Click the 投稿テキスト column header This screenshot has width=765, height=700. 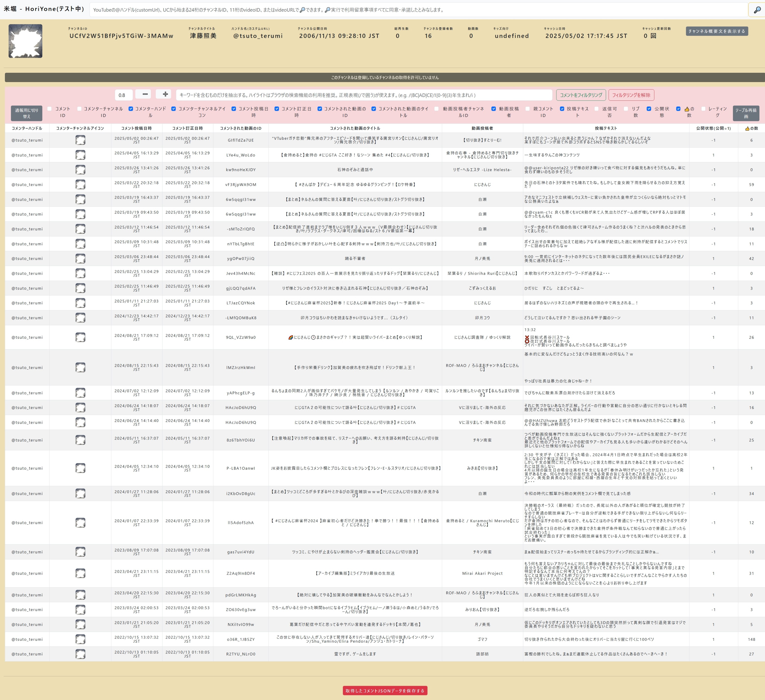point(606,128)
